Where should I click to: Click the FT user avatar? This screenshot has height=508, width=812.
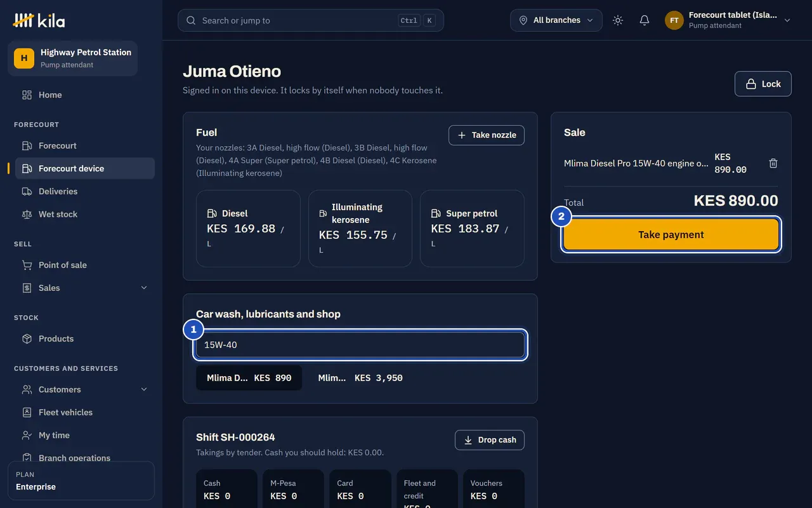674,20
